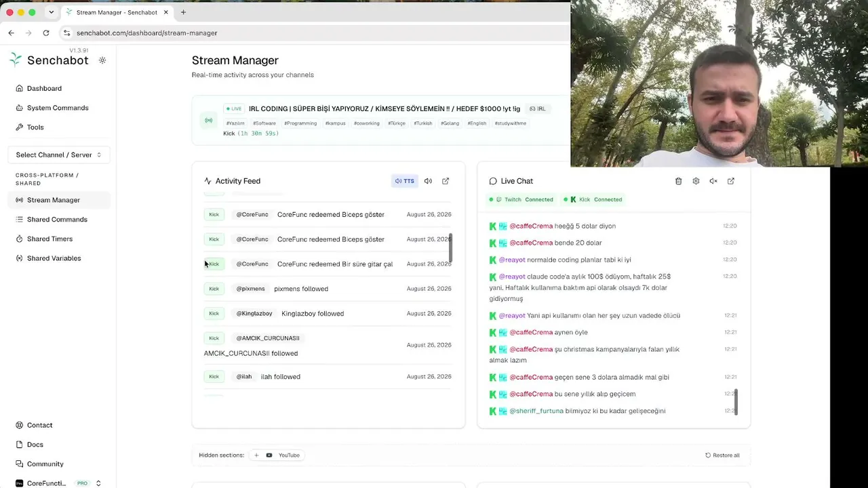The height and width of the screenshot is (488, 868).
Task: Click the live broadcast signal icon
Action: click(x=209, y=121)
